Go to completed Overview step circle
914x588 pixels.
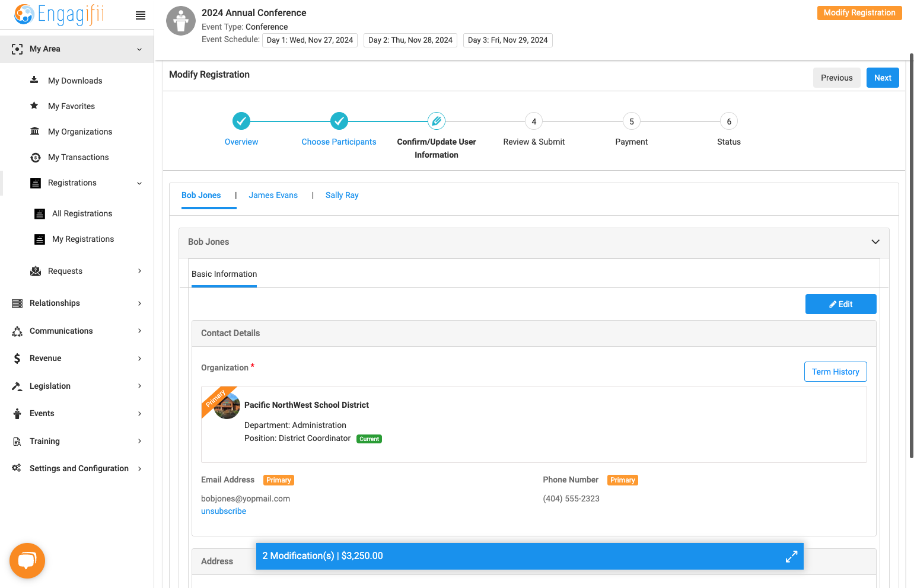pyautogui.click(x=241, y=122)
